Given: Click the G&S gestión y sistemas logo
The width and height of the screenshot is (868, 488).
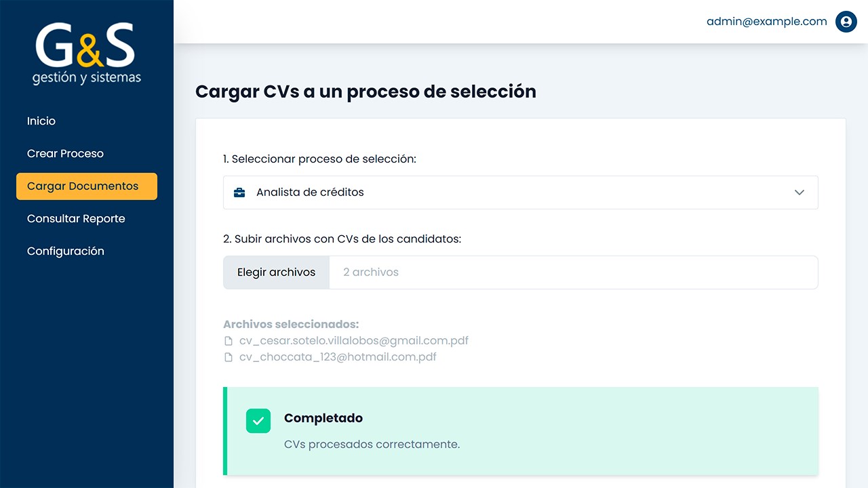Looking at the screenshot, I should pyautogui.click(x=86, y=54).
